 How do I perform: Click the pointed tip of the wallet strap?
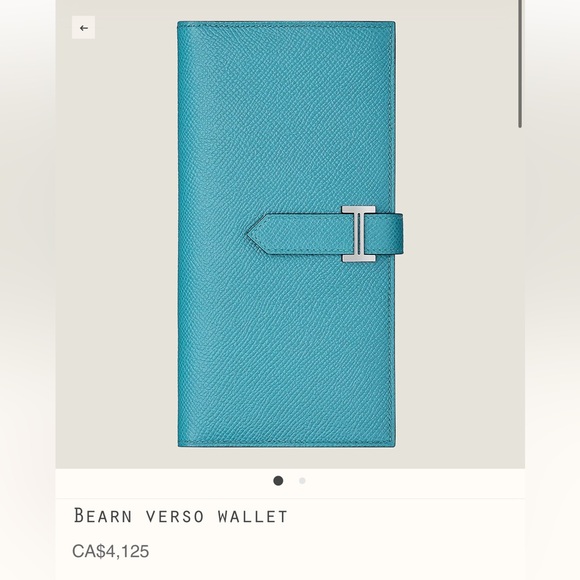pyautogui.click(x=255, y=234)
